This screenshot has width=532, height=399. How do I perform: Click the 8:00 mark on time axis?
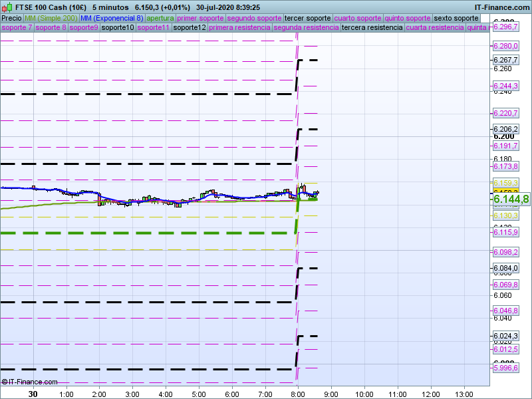point(298,394)
